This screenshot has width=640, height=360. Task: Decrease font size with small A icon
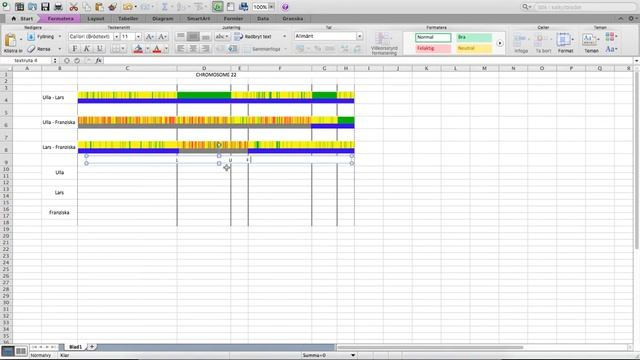pyautogui.click(x=162, y=37)
